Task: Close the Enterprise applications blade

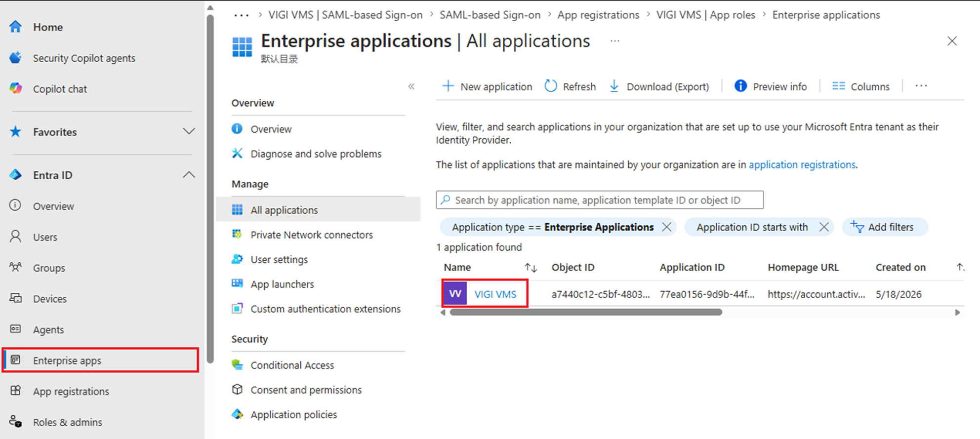Action: click(x=952, y=41)
